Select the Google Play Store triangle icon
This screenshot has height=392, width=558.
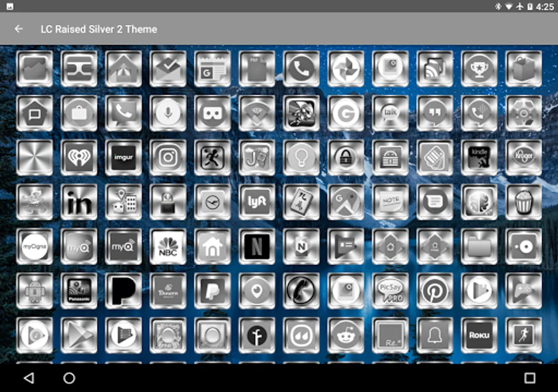click(x=79, y=335)
